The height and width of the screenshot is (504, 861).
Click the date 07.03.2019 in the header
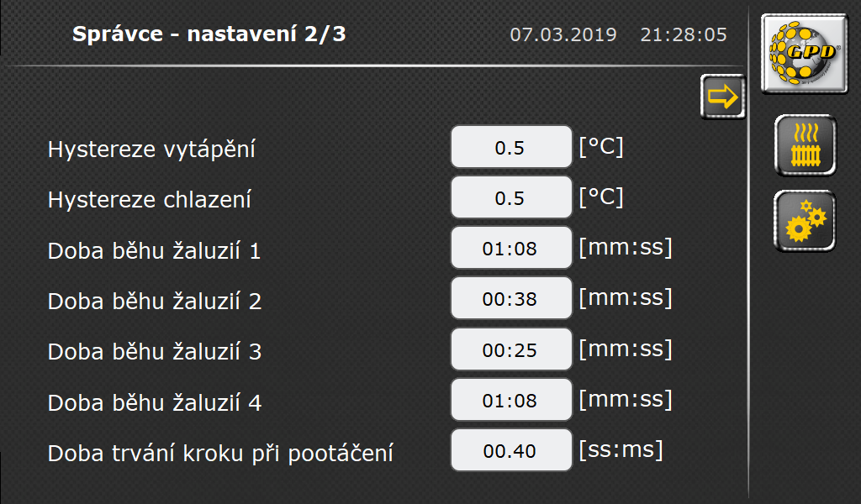pos(563,34)
